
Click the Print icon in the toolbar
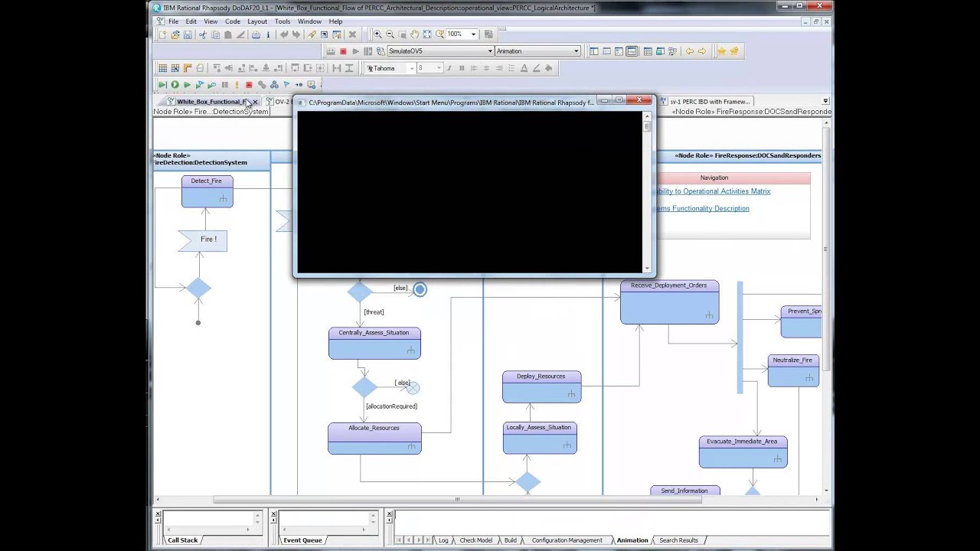click(256, 34)
